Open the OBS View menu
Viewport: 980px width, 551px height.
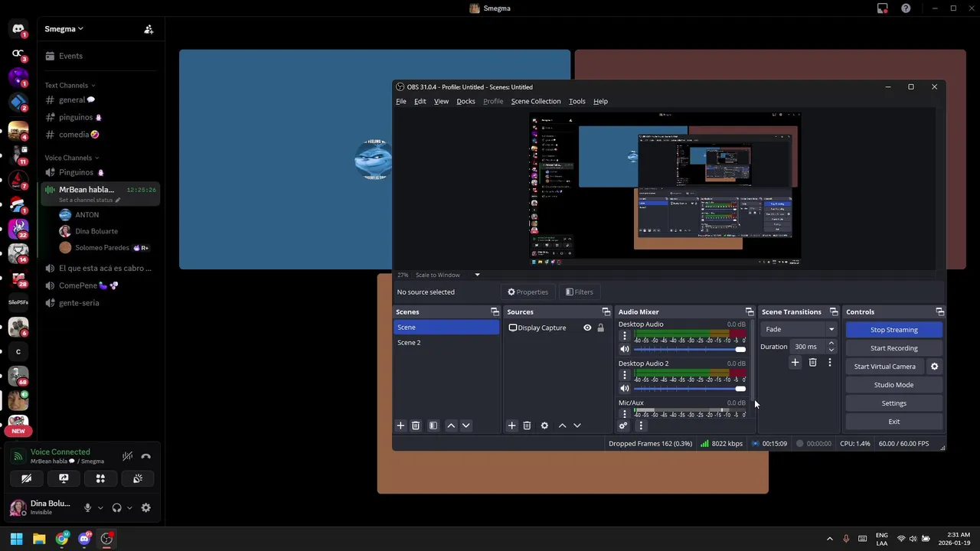tap(441, 101)
